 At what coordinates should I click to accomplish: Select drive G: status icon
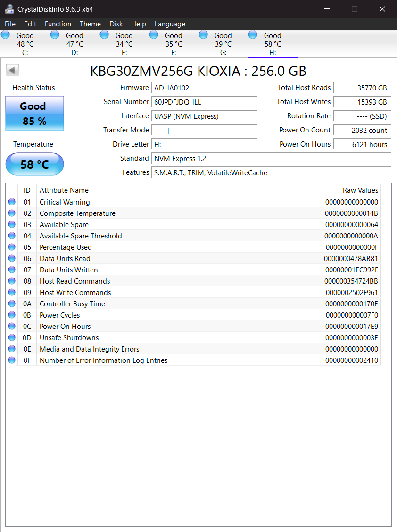203,34
